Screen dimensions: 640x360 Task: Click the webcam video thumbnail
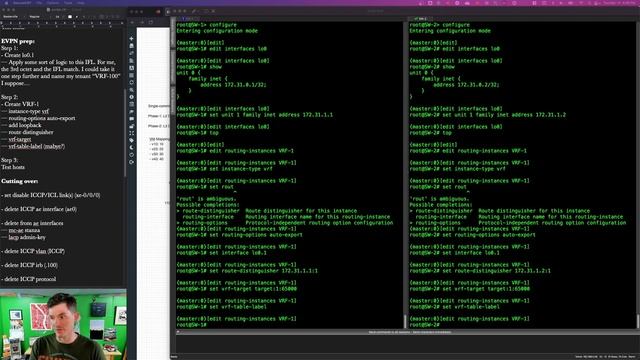pyautogui.click(x=63, y=324)
